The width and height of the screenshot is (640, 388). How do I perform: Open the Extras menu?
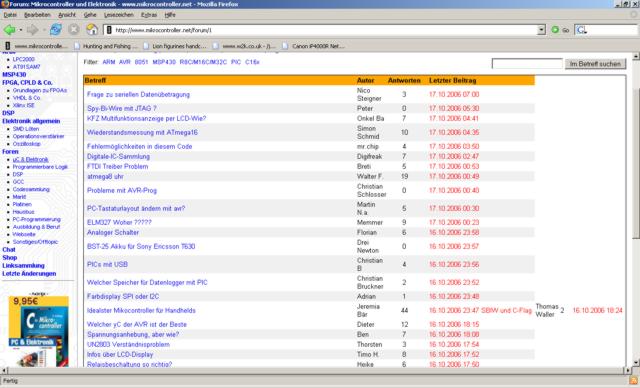click(149, 15)
